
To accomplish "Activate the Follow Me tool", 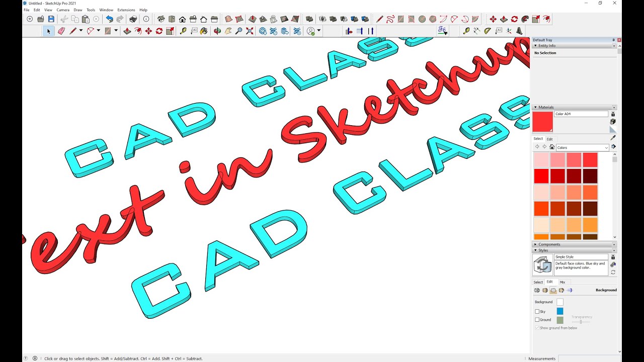I will point(525,19).
